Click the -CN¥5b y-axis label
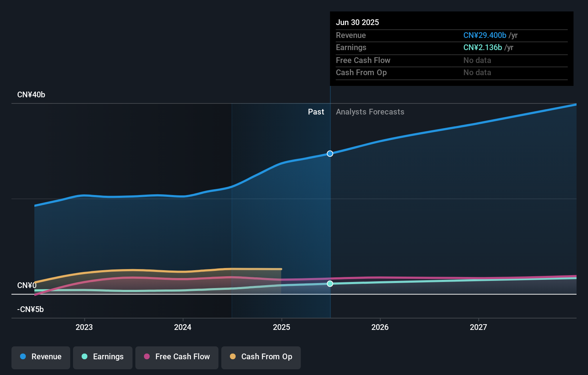Viewport: 588px width, 375px height. pos(30,310)
